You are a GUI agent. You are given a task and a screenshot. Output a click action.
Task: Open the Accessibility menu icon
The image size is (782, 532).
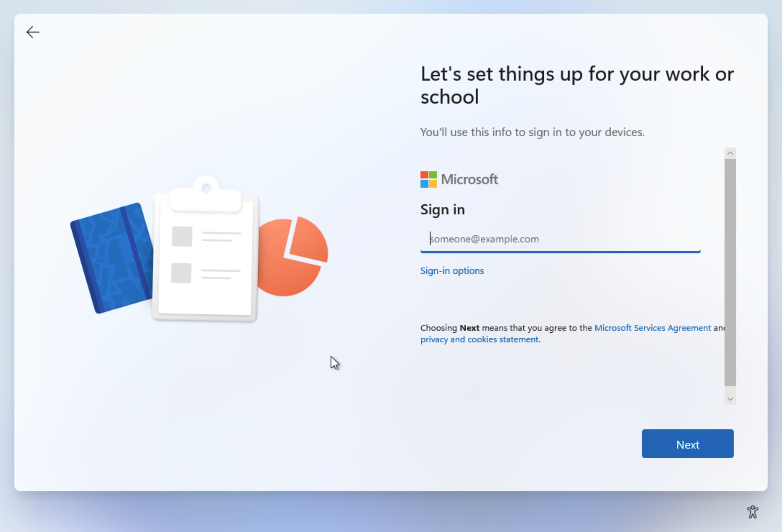[x=753, y=512]
